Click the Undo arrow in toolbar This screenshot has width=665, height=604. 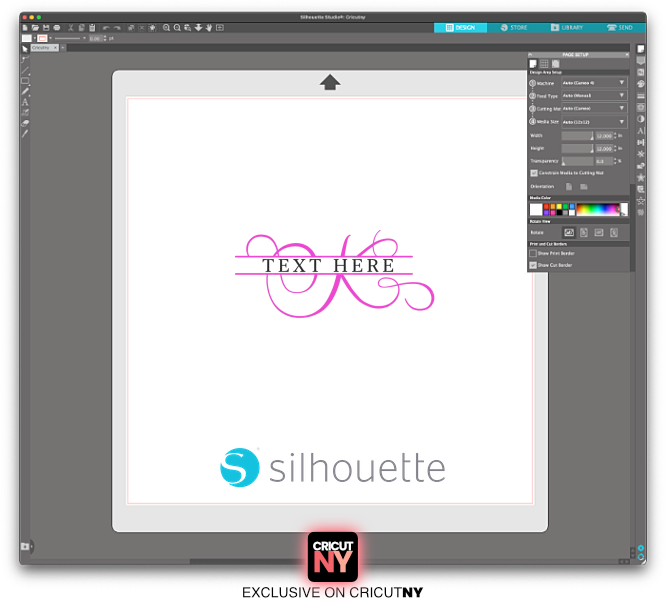pyautogui.click(x=105, y=27)
